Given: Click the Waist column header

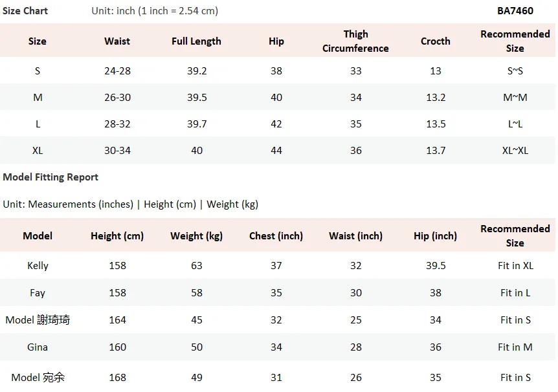Looking at the screenshot, I should coord(117,41).
